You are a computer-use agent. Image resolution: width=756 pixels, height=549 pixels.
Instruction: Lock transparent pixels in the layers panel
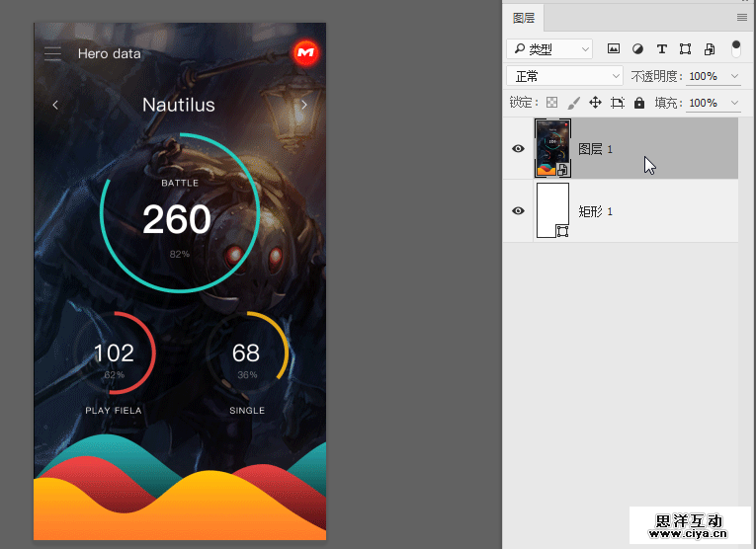tap(552, 103)
